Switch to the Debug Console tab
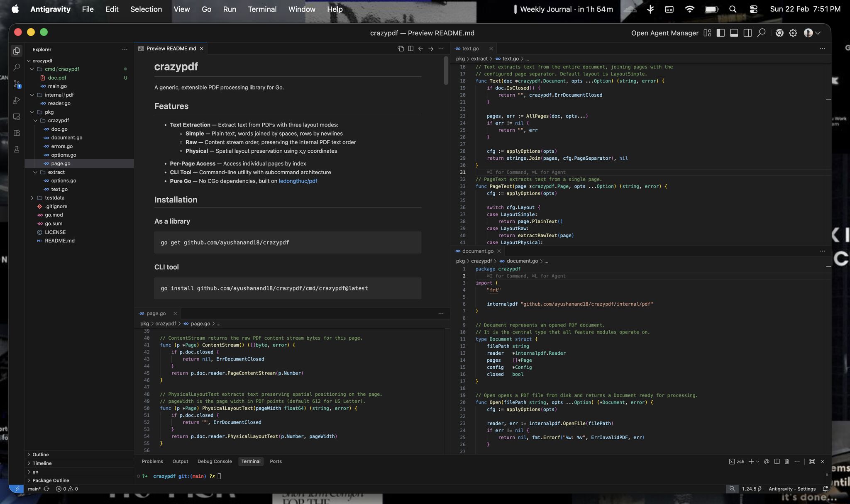Screen dimensions: 850x504 (215, 461)
